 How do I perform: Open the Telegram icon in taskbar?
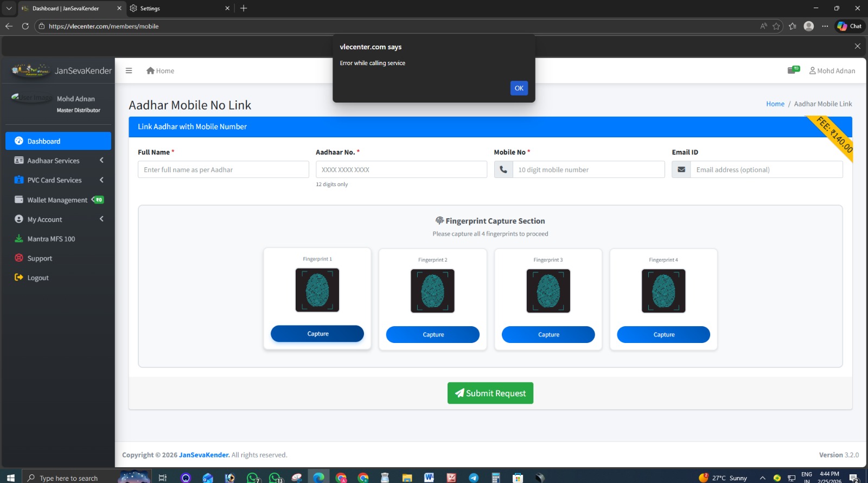click(474, 478)
